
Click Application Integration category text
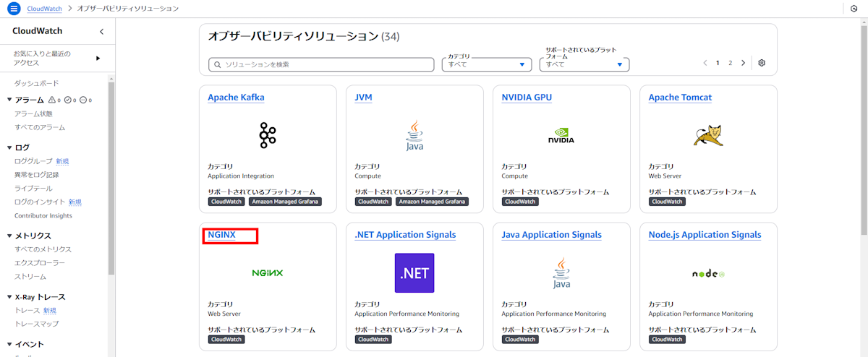point(241,176)
